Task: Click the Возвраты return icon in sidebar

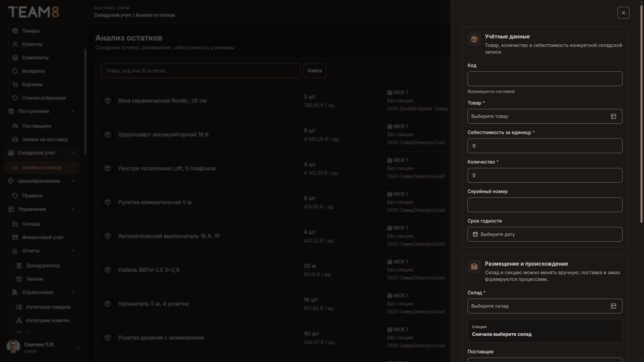Action: (15, 71)
